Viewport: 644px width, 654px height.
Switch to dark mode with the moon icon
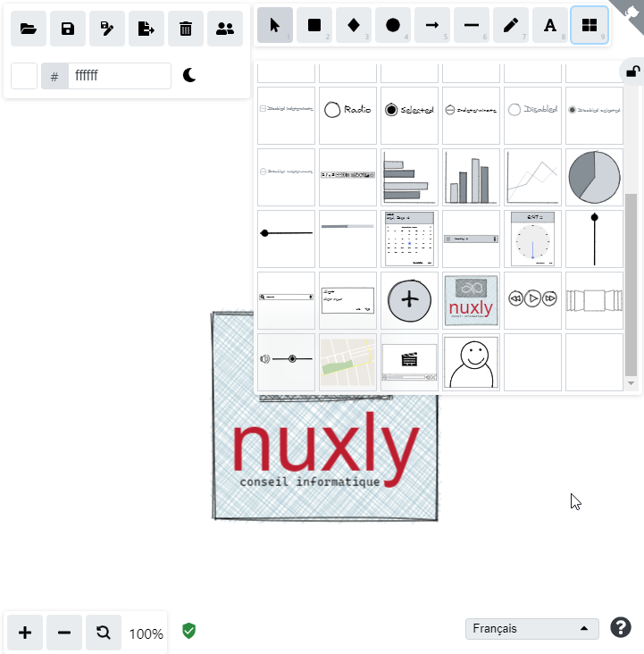(x=189, y=75)
